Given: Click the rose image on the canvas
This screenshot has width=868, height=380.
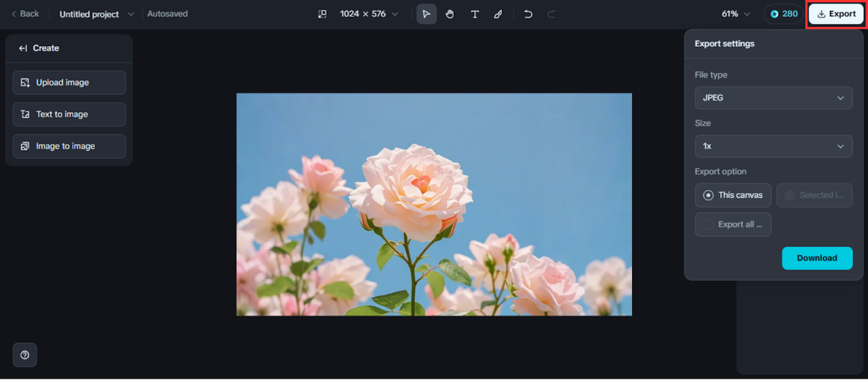Looking at the screenshot, I should (x=434, y=204).
